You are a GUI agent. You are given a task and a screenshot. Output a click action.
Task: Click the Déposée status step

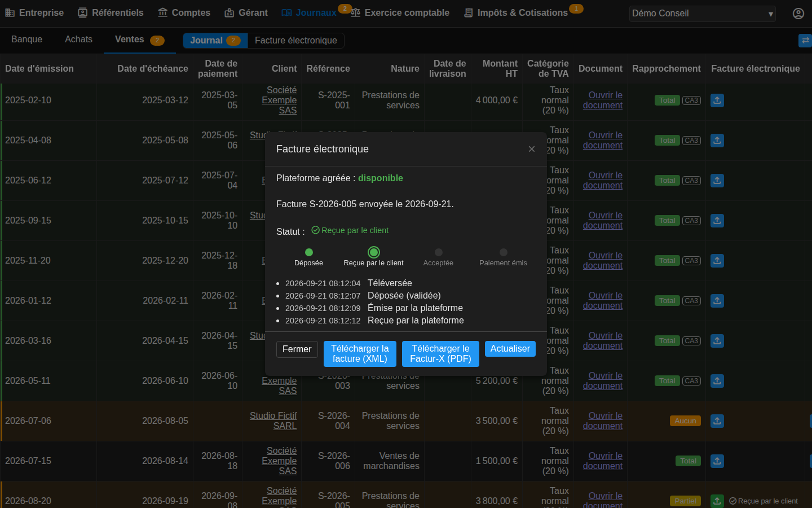[308, 257]
